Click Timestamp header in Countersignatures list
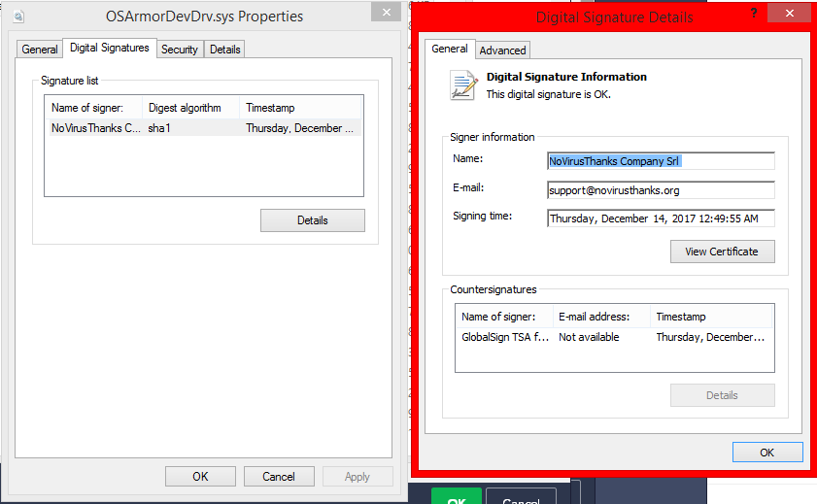Screen dimensions: 817x504 click(x=711, y=317)
